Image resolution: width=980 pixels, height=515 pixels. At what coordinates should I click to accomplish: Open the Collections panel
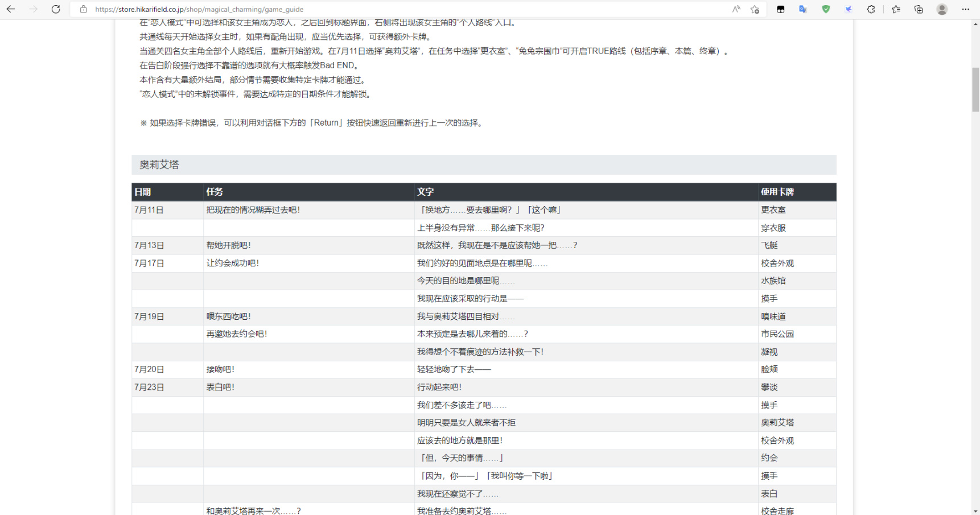click(x=919, y=9)
